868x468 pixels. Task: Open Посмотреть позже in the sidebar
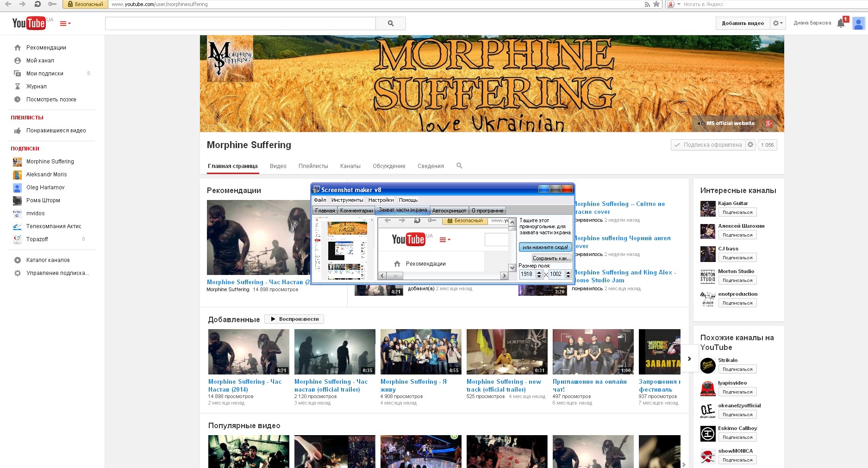[x=52, y=100]
